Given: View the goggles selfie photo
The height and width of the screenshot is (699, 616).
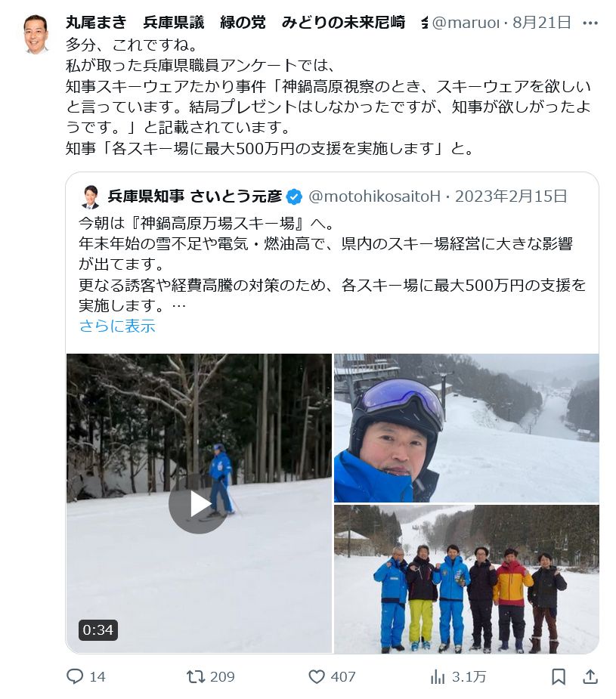Looking at the screenshot, I should coord(466,428).
